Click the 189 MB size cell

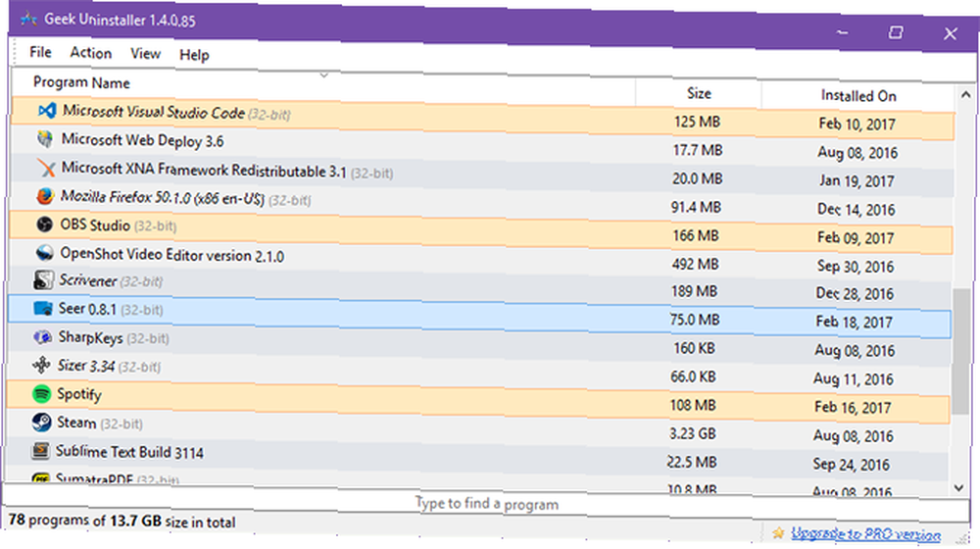(695, 291)
